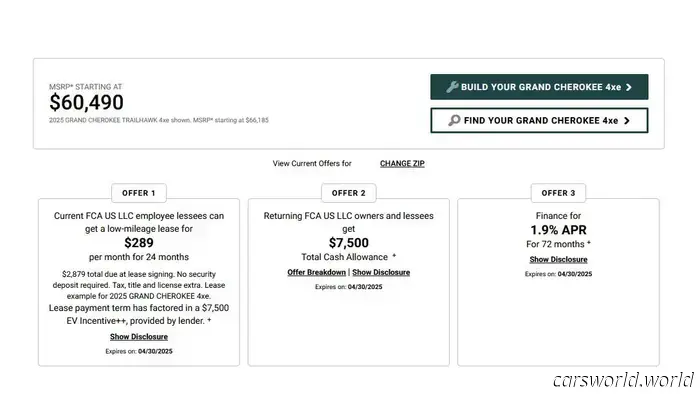This screenshot has width=700, height=394.
Task: Click chevron arrow on Build Your Grand Cherokee
Action: 629,87
